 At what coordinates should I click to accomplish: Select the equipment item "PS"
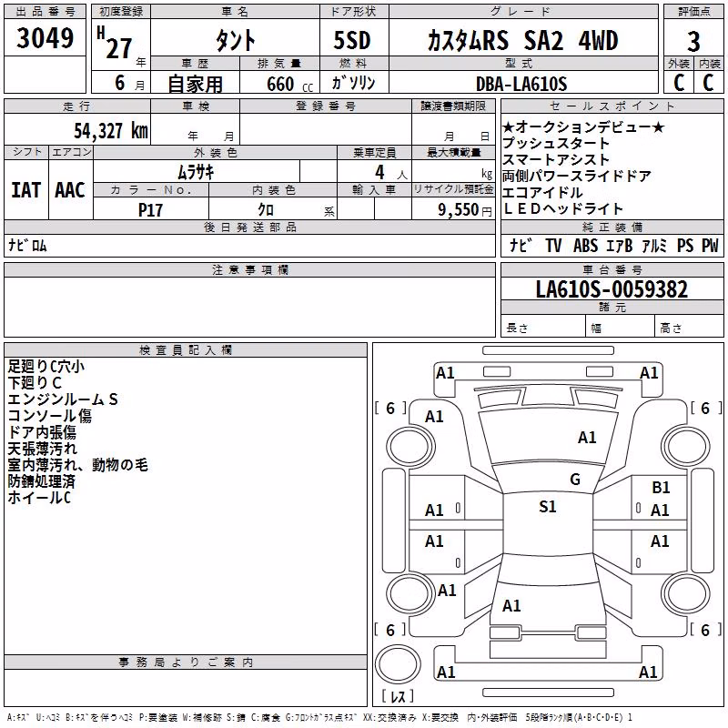pos(685,245)
